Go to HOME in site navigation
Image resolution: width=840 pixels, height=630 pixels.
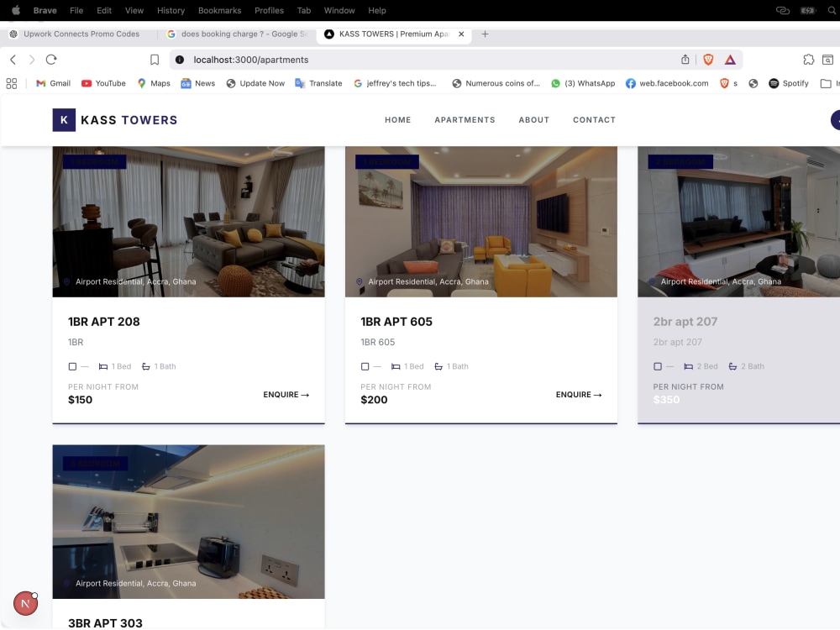coord(397,120)
